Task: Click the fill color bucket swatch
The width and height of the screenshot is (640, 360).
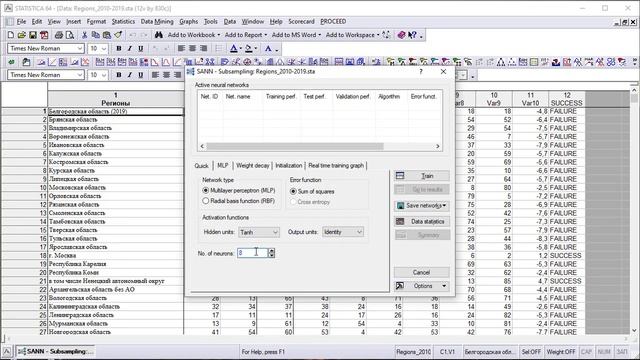Action: click(249, 49)
